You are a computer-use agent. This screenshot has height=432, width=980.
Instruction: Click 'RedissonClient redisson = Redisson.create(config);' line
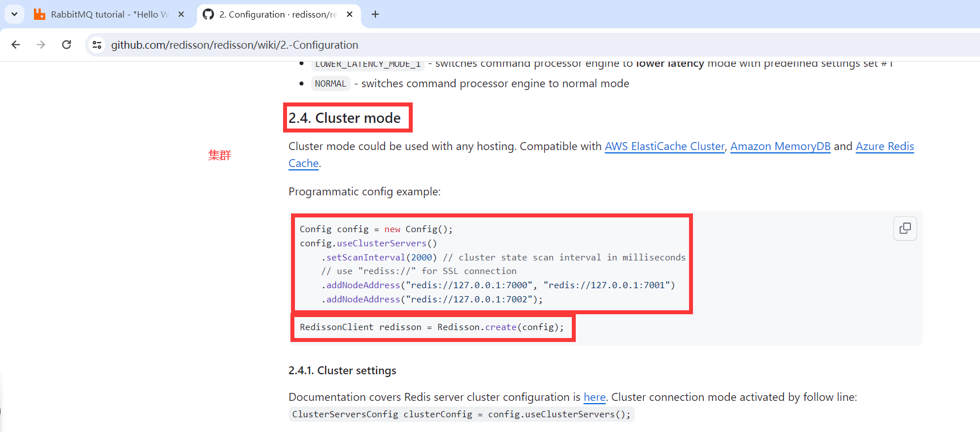(x=432, y=327)
